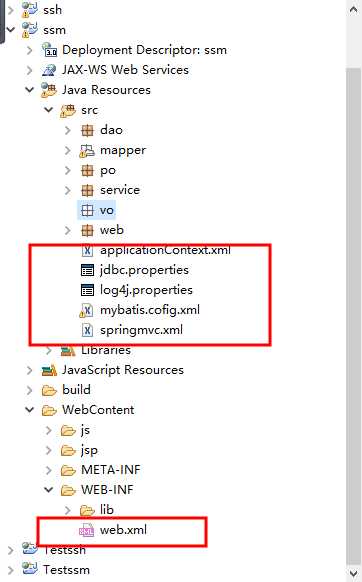Expand the Testssm project

11,570
